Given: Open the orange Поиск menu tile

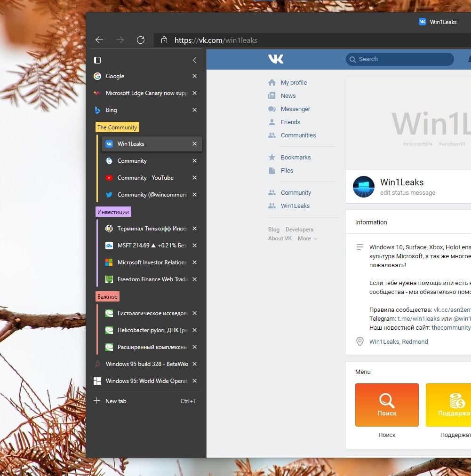Looking at the screenshot, I should click(387, 405).
